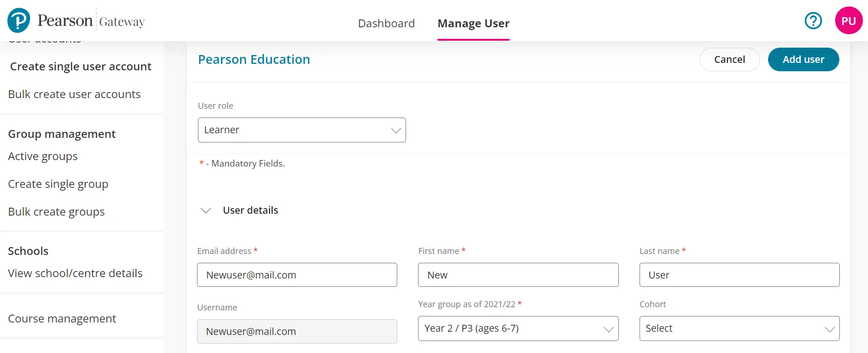Select the Manage User tab
Screen dimensions: 868x353
pos(473,24)
